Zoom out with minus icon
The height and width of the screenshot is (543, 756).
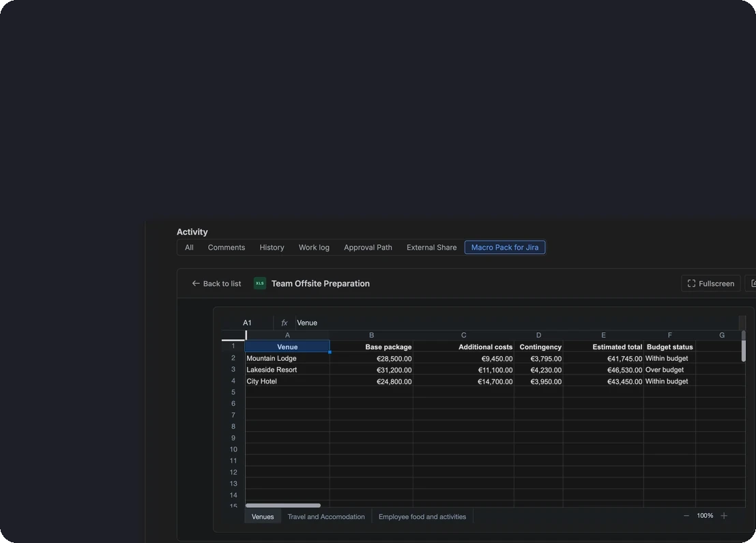coord(686,516)
